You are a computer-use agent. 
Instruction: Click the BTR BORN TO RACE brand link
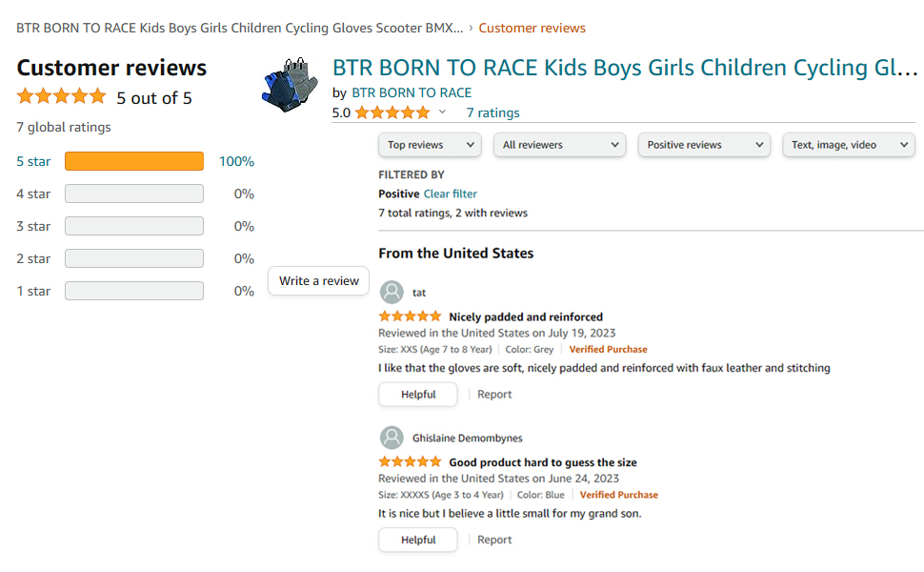[x=412, y=92]
